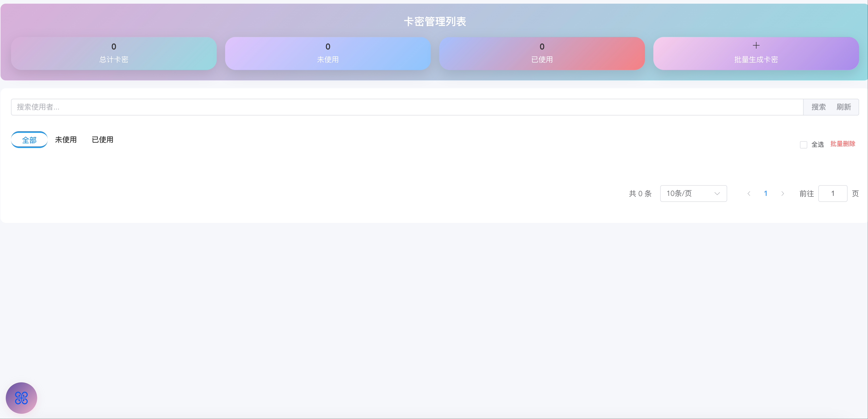Go to previous page arrow
Screen dimensions: 868x419
pyautogui.click(x=749, y=194)
